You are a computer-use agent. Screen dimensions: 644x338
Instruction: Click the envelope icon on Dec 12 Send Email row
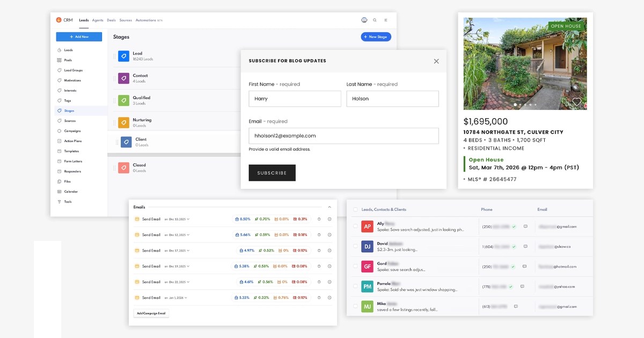click(x=137, y=234)
